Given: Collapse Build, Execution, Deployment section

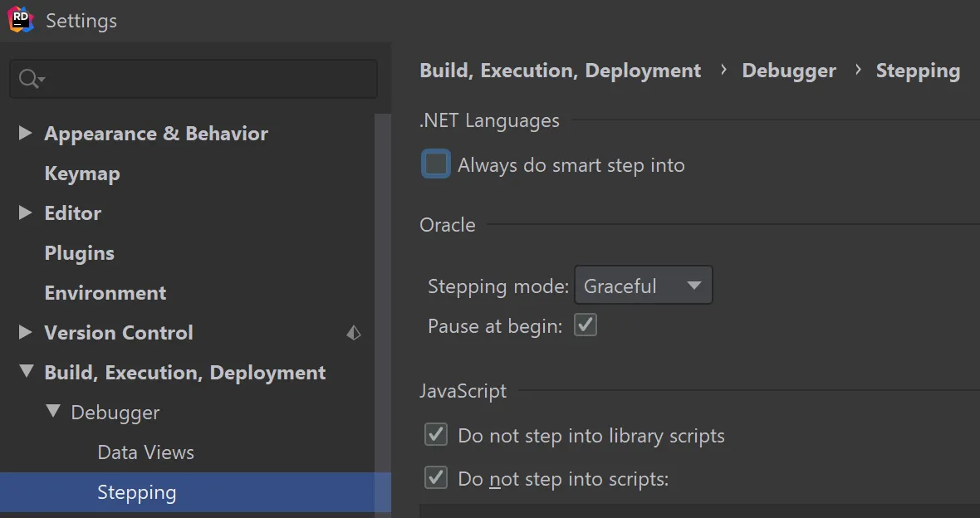Looking at the screenshot, I should (x=25, y=372).
